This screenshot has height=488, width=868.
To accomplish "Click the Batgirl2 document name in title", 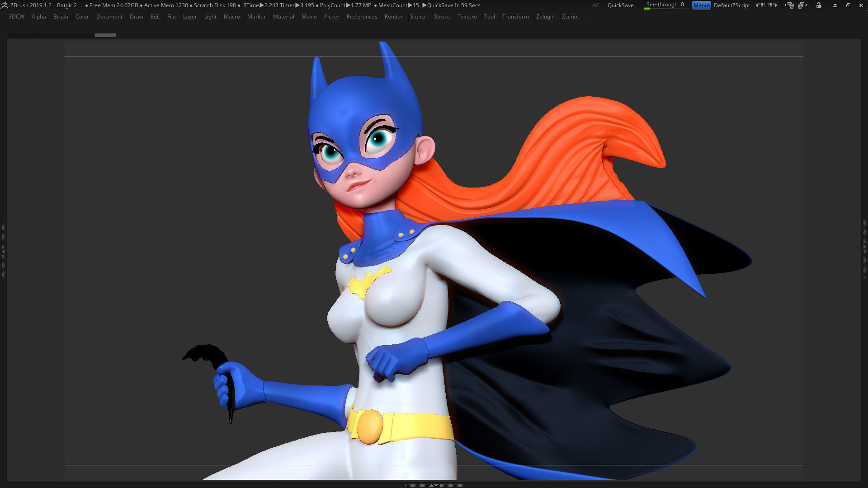I will 67,5.
